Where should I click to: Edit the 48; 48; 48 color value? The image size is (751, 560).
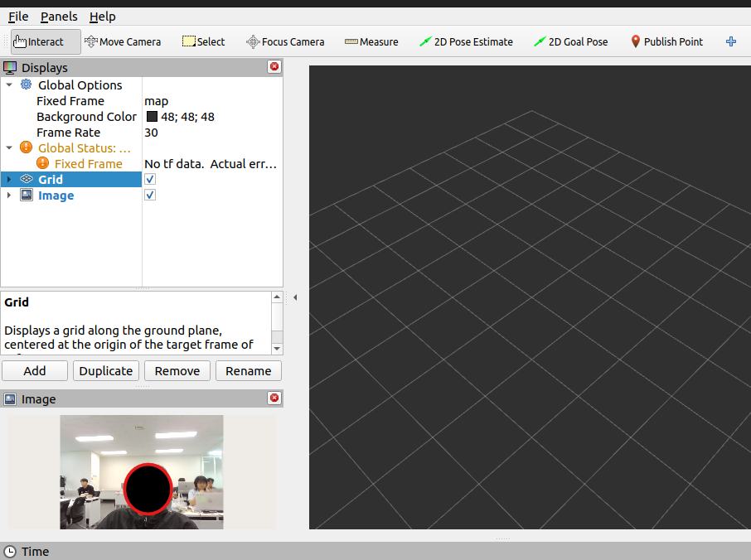pos(187,117)
